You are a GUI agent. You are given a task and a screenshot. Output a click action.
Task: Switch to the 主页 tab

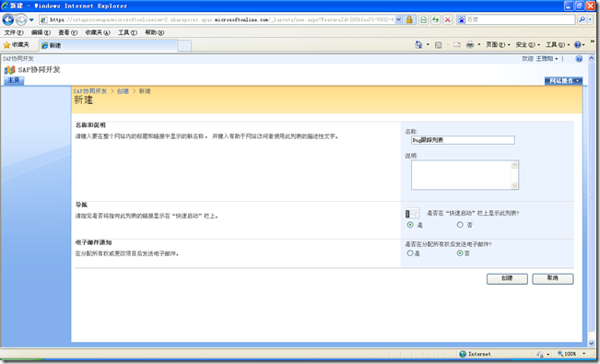[14, 80]
